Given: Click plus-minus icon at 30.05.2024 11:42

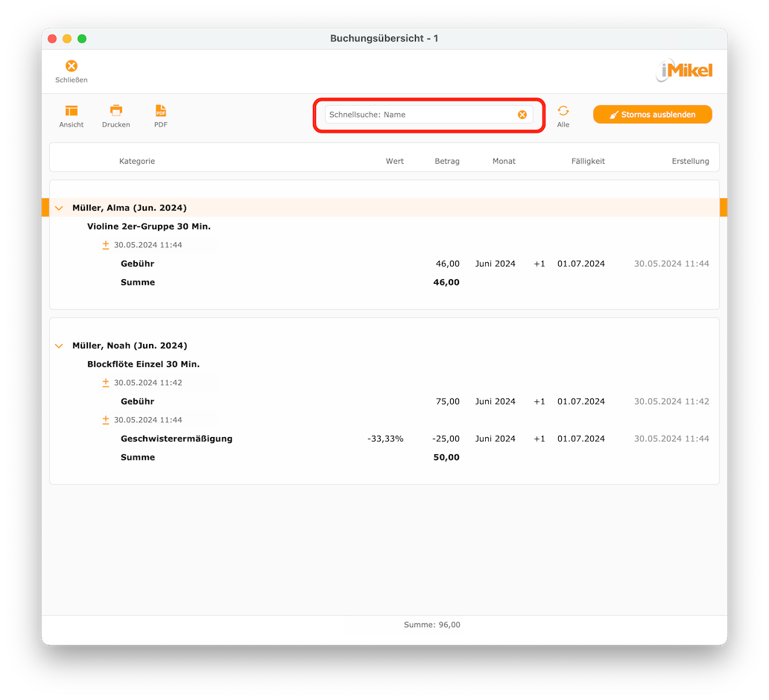Looking at the screenshot, I should [x=106, y=383].
